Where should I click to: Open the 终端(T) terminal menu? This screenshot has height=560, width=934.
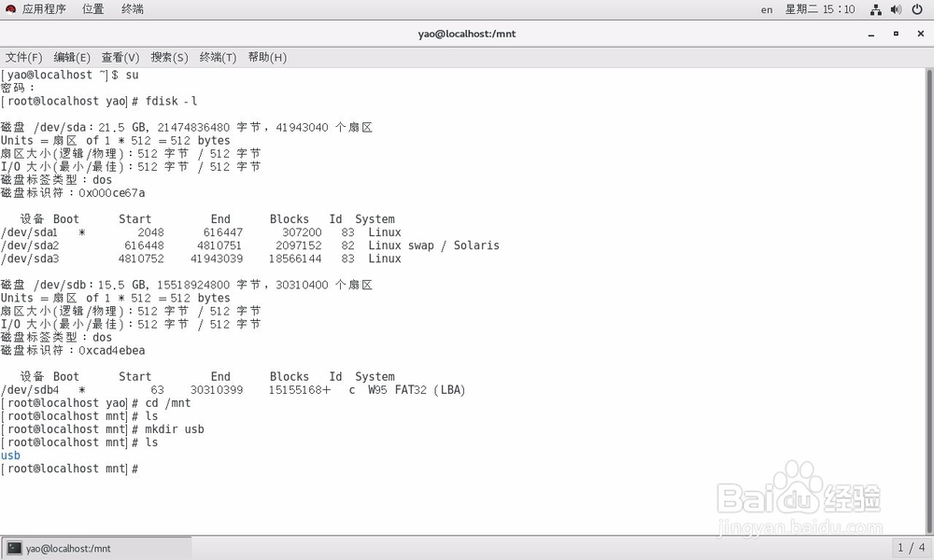(x=218, y=57)
